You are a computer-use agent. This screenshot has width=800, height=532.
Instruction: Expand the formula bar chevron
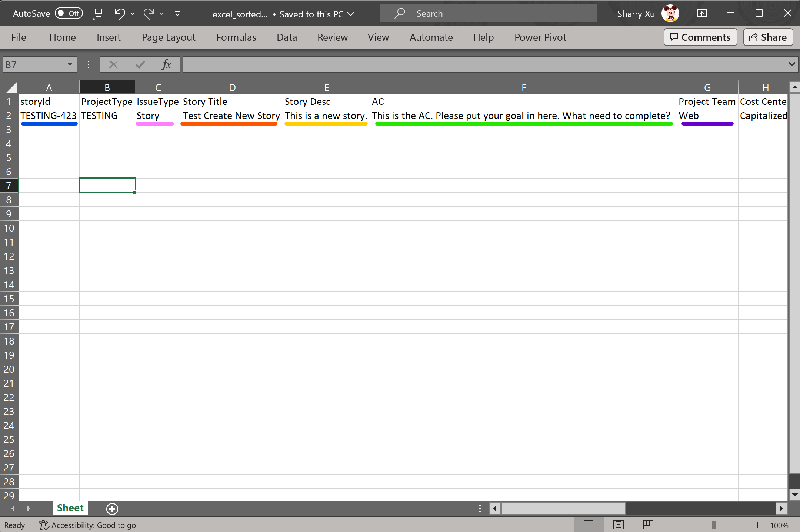(791, 64)
